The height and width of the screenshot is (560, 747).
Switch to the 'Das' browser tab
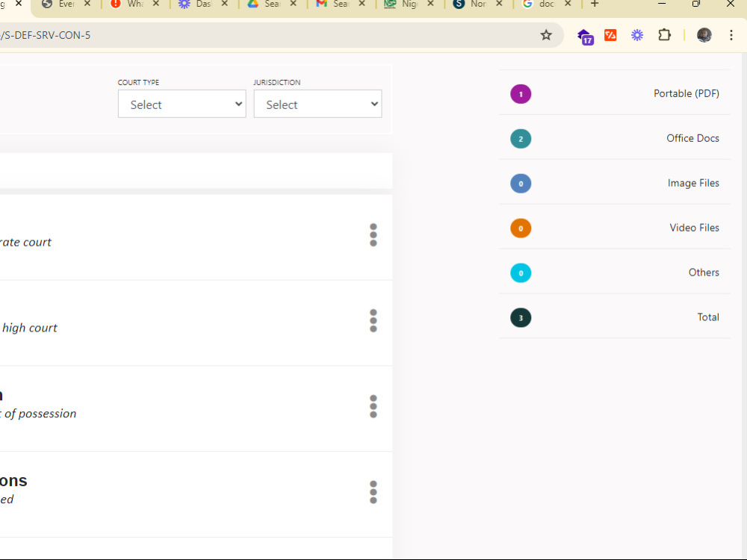point(202,4)
